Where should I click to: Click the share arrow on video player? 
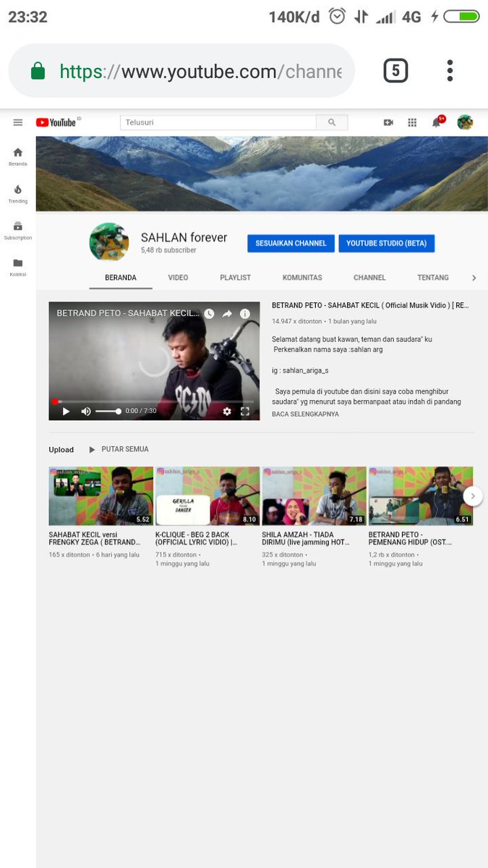pyautogui.click(x=227, y=313)
